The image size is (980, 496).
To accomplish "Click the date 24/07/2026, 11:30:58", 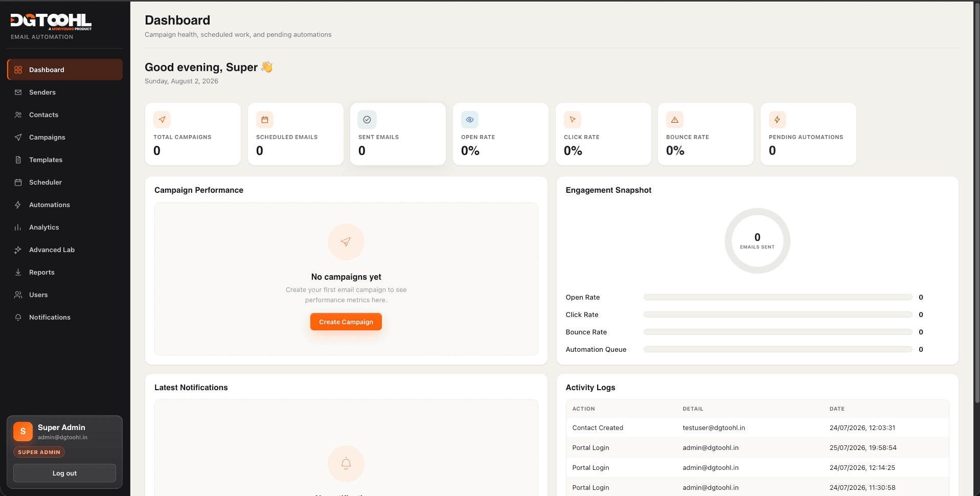I will coord(862,487).
